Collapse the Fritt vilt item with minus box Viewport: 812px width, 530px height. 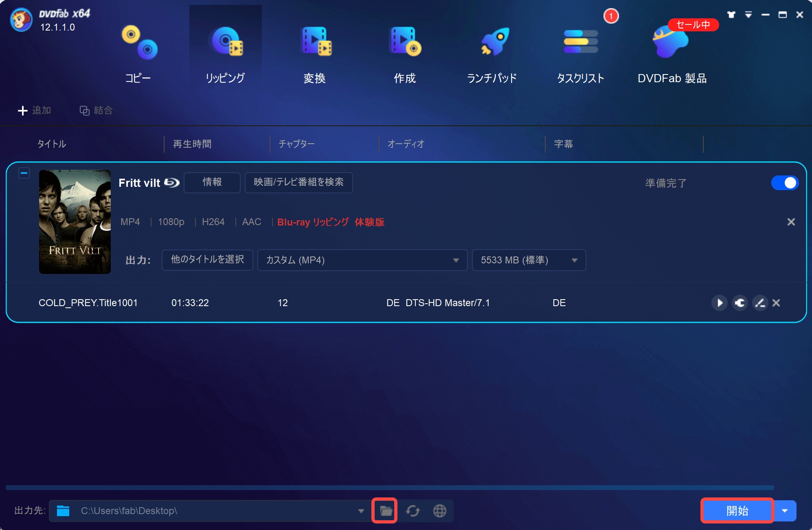(x=24, y=173)
